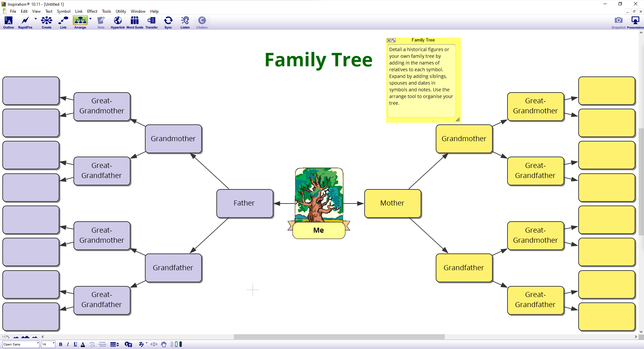
Task: Click the dark fill colour swatch
Action: pyautogui.click(x=181, y=344)
